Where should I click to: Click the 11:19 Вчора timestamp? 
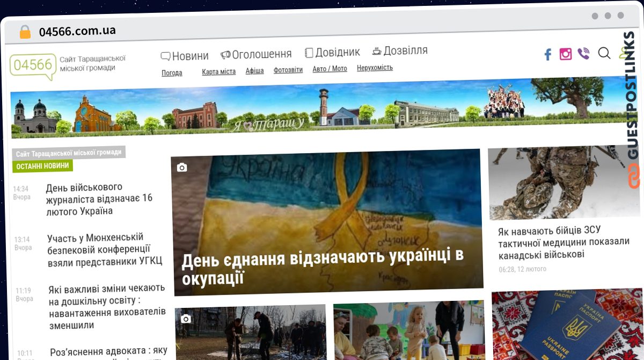[24, 294]
